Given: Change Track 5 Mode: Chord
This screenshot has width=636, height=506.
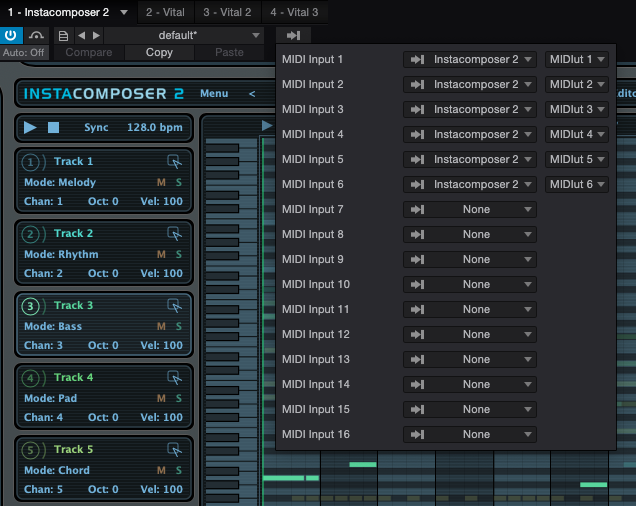Looking at the screenshot, I should coord(57,470).
